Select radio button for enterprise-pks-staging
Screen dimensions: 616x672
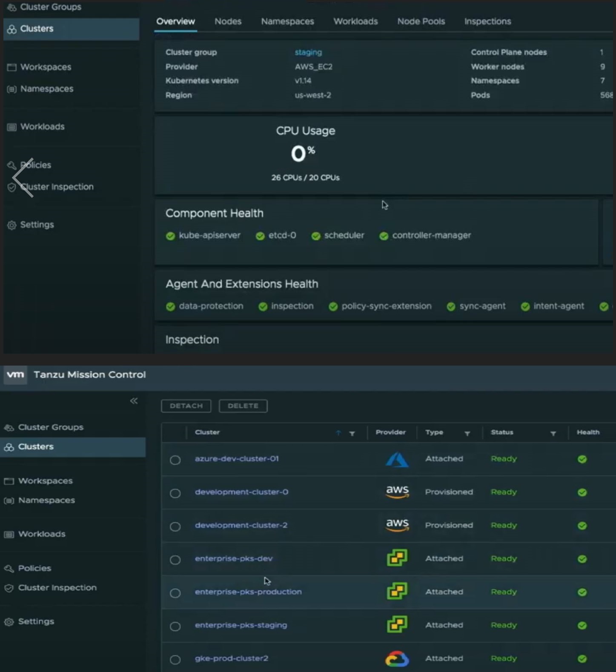[175, 626]
